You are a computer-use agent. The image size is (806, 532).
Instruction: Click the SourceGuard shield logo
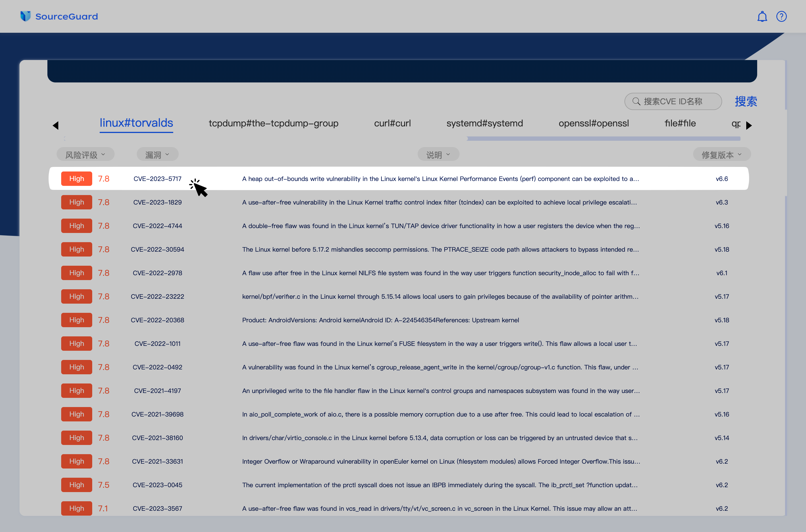26,16
